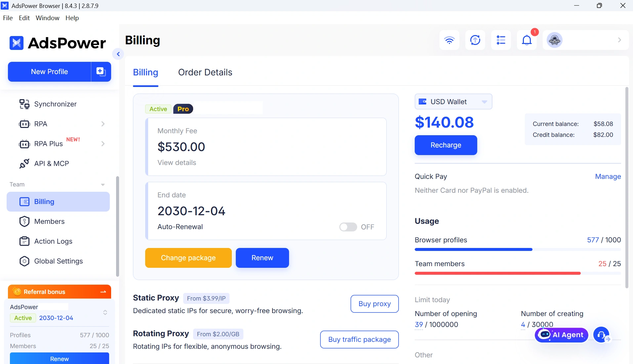Click the Pro plan badge

point(183,109)
